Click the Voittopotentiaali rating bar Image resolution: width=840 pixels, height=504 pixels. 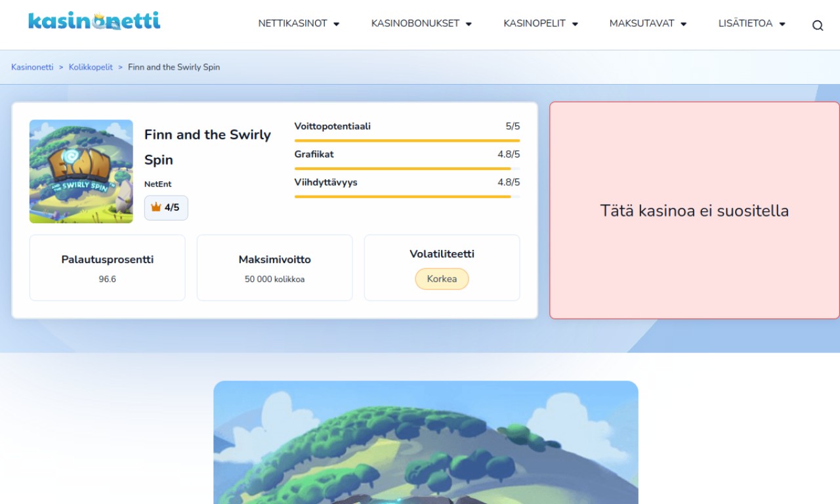click(407, 140)
